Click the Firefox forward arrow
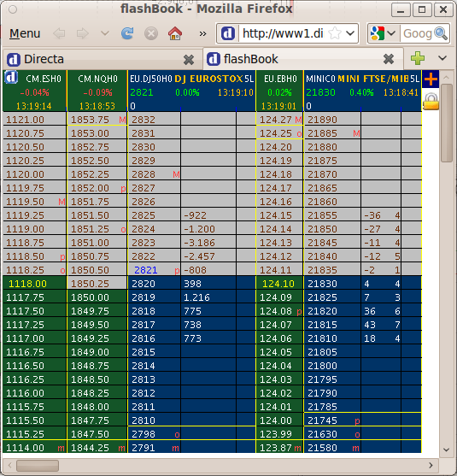This screenshot has height=476, width=457. pyautogui.click(x=82, y=33)
